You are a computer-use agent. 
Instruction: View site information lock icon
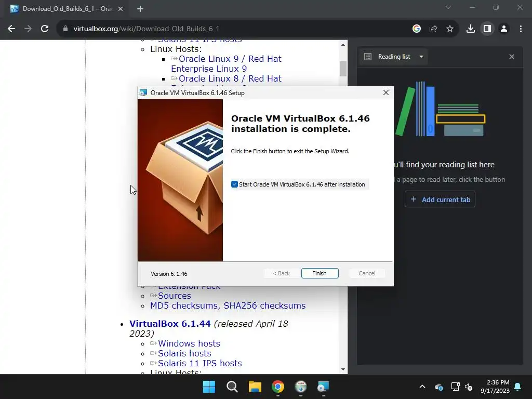[x=65, y=29]
